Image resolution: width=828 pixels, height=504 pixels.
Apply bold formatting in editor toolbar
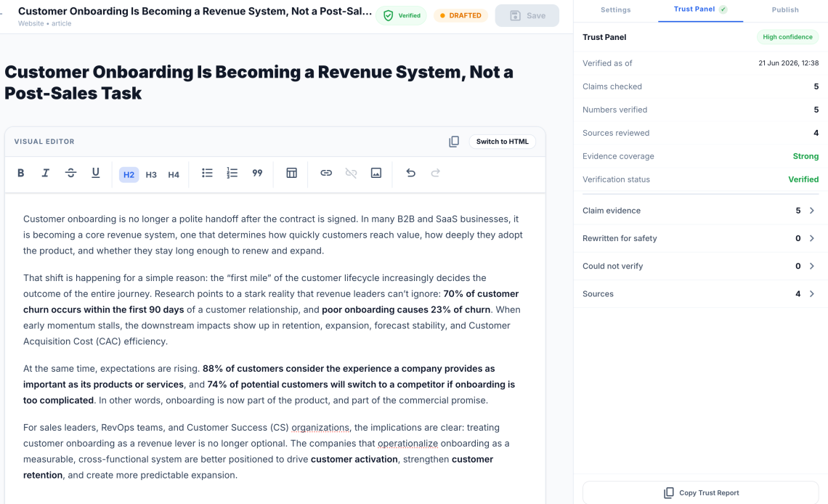(x=20, y=173)
